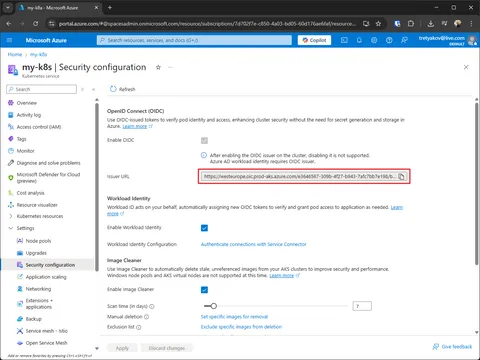Focus the top Search resources box
Screen dimensions: 480x360
[x=194, y=40]
